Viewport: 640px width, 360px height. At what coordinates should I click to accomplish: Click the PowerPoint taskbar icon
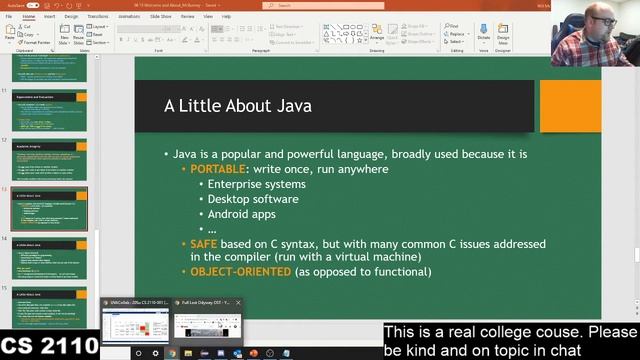pos(253,353)
